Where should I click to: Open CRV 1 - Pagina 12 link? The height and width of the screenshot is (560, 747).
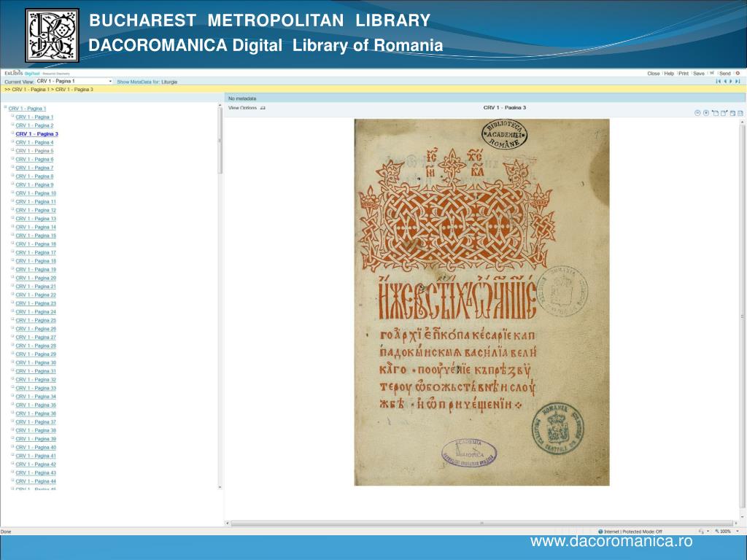pyautogui.click(x=36, y=211)
